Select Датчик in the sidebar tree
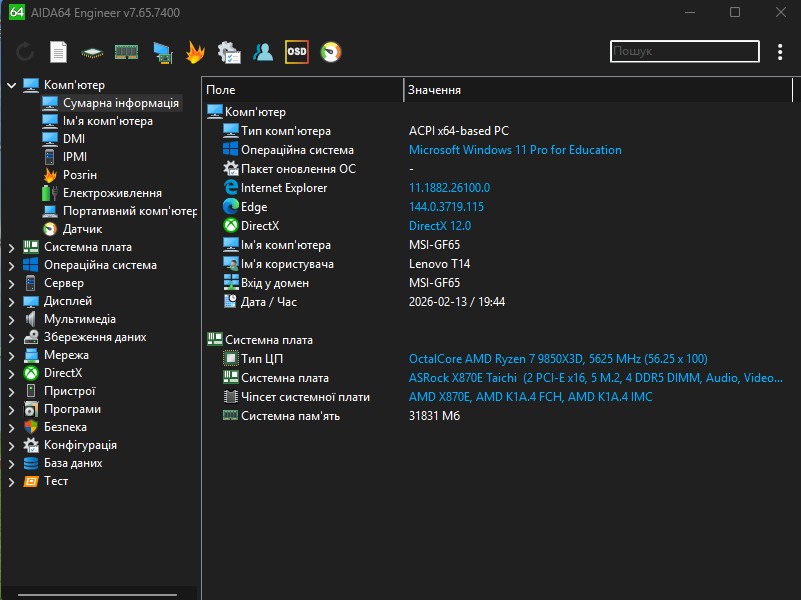The height and width of the screenshot is (600, 801). (82, 229)
